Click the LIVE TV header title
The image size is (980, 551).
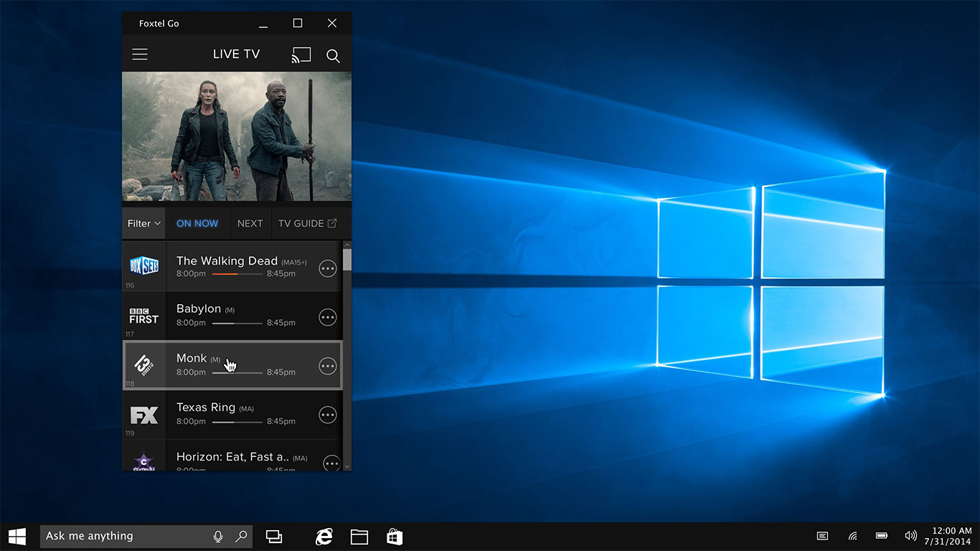point(236,55)
